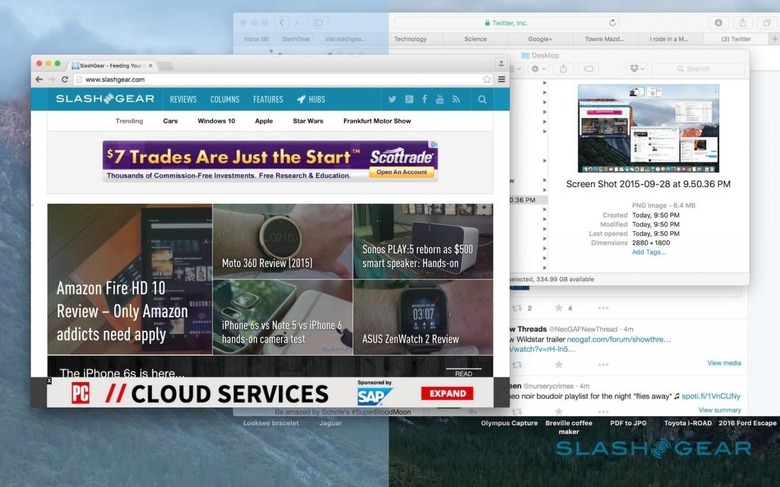Open the Dropbox dropdown in Finder toolbar
Viewport: 780px width, 487px height.
[x=637, y=69]
